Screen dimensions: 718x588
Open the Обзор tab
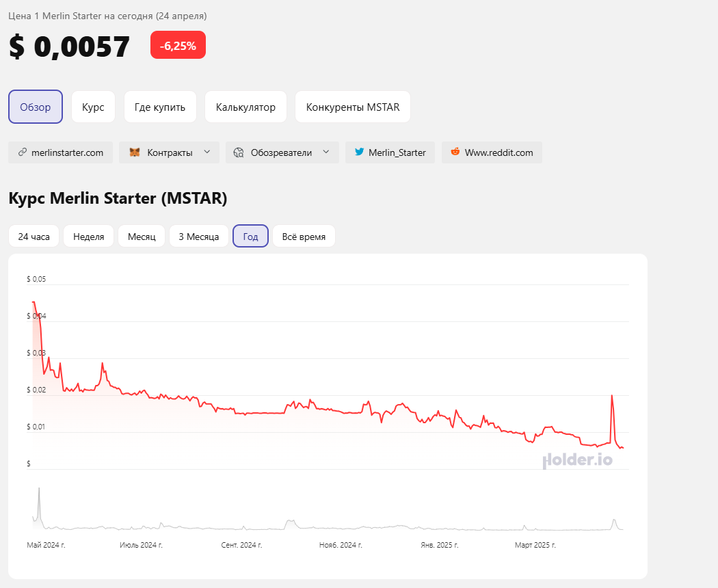point(36,107)
